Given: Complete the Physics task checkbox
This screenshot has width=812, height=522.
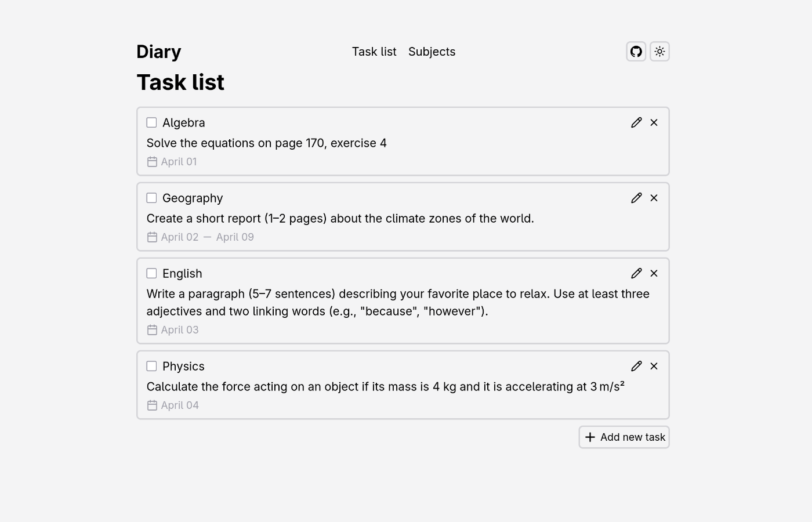Looking at the screenshot, I should (x=151, y=366).
